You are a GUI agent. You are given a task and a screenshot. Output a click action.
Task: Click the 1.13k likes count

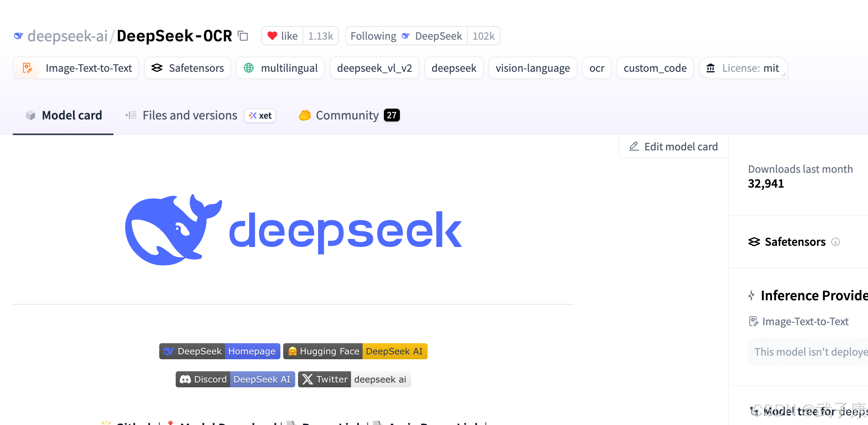320,36
